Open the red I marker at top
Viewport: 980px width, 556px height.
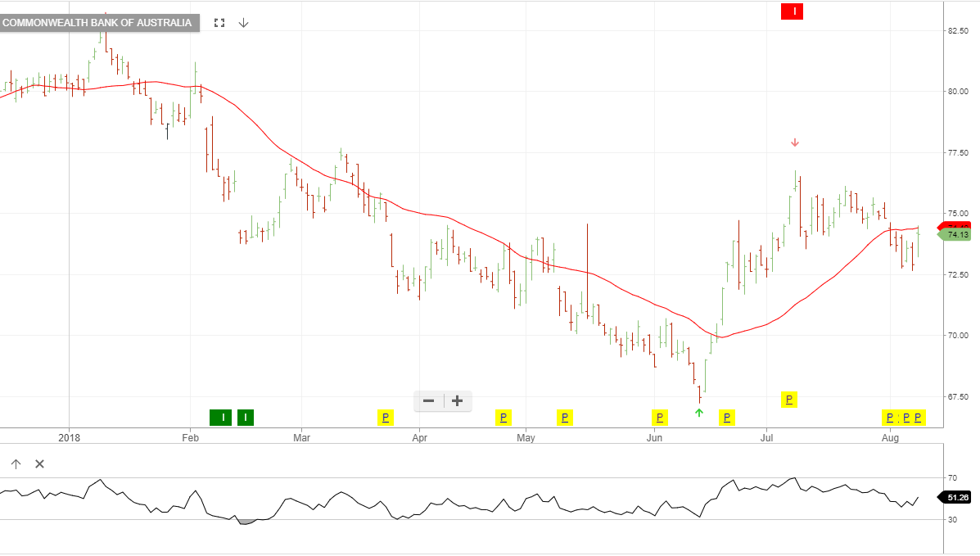point(792,11)
